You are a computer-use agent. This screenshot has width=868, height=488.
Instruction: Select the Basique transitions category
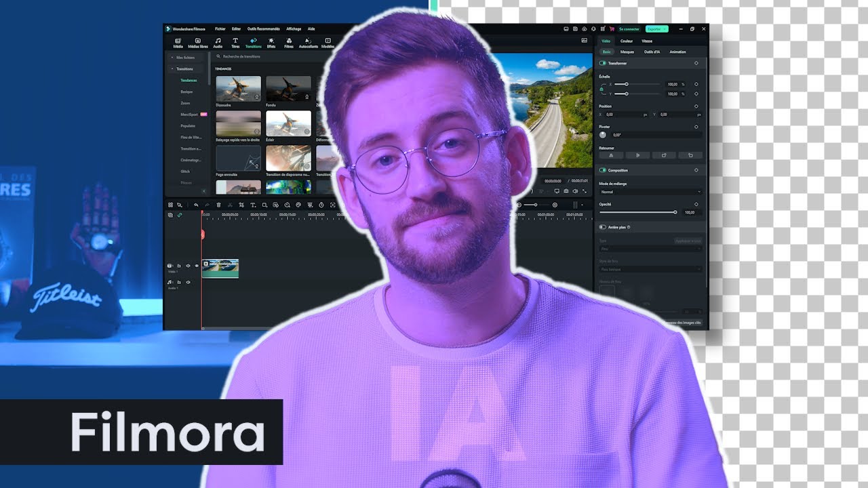pyautogui.click(x=186, y=91)
